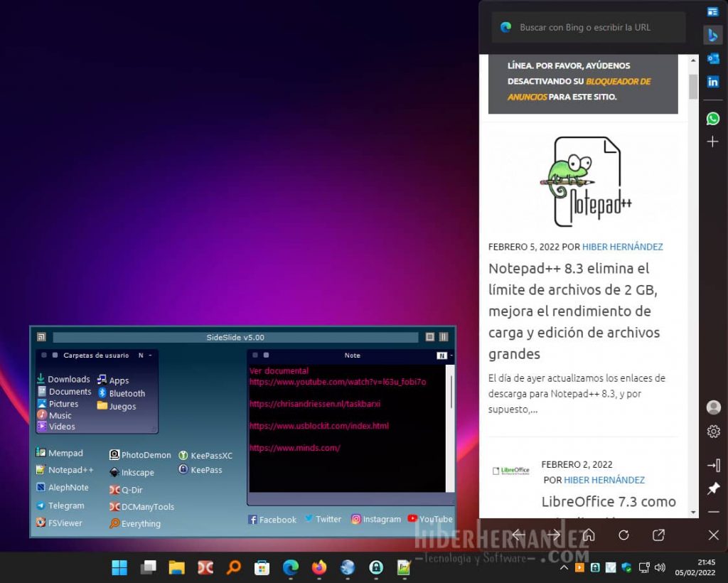728x583 pixels.
Task: Open the Videos folder shortcut
Action: click(56, 427)
